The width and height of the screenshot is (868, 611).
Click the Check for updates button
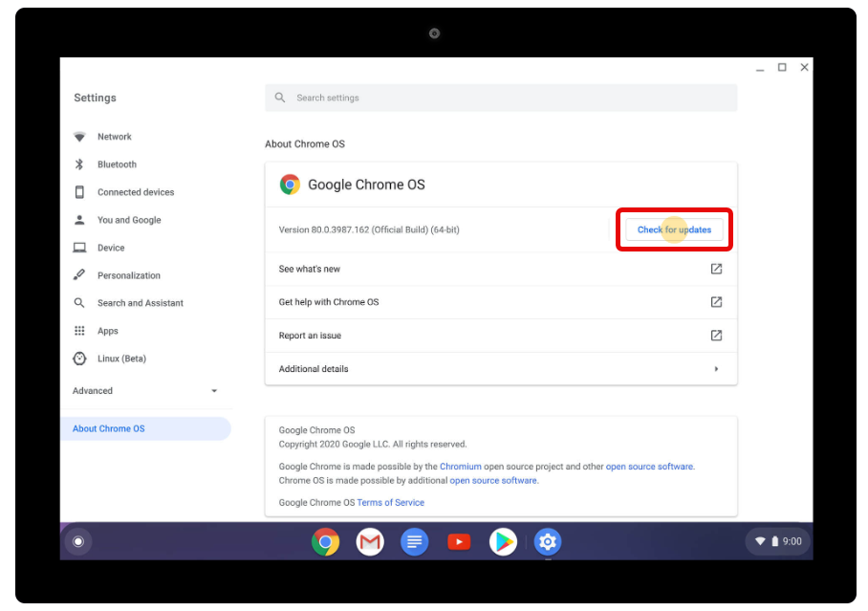[x=674, y=229]
